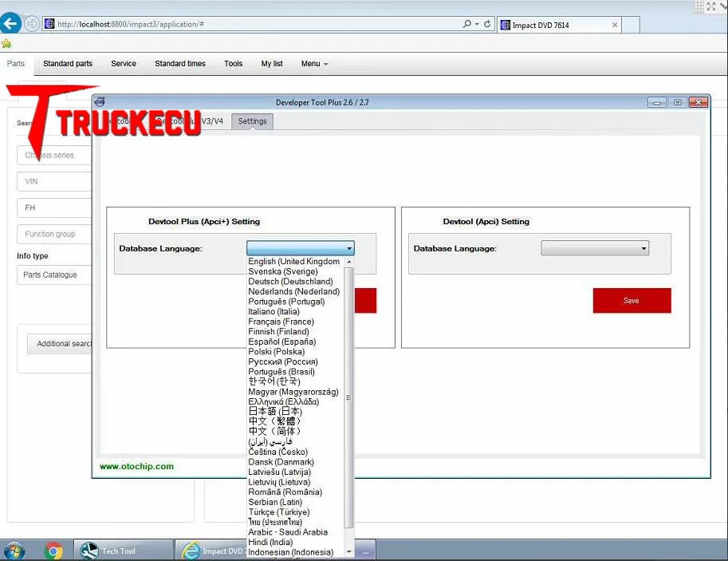Choose Français (France) from language list

(x=296, y=322)
